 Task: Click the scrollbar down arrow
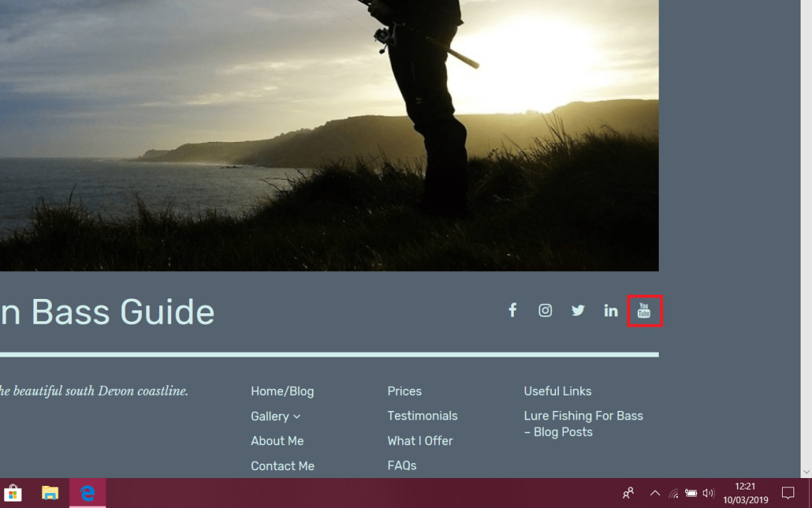(806, 472)
